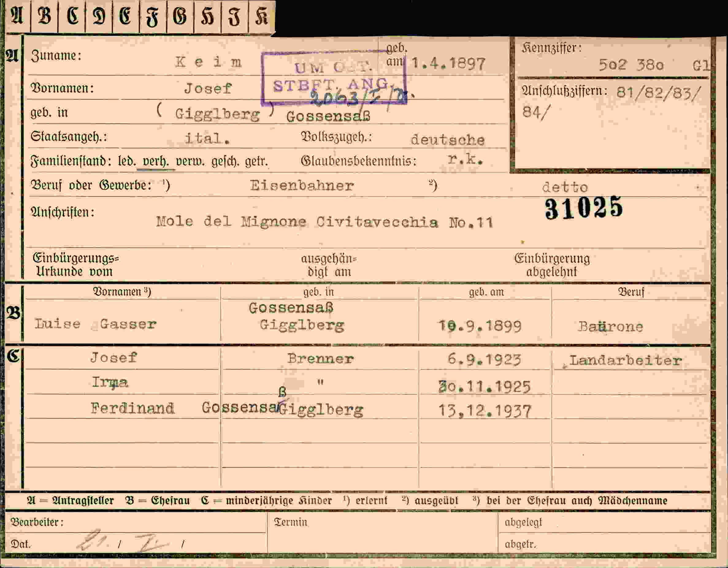Click the 'abgefr.' label
This screenshot has width=728, height=568.
pos(520,544)
